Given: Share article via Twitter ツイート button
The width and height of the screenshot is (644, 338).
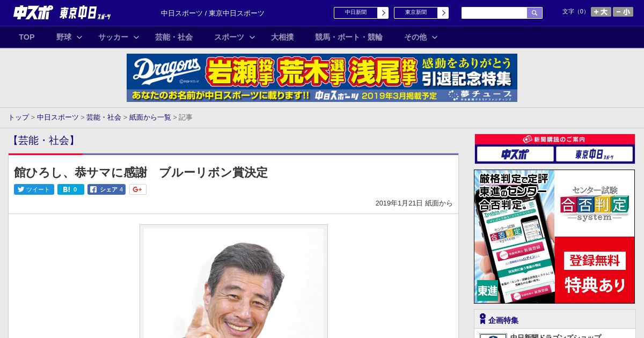Looking at the screenshot, I should (34, 189).
